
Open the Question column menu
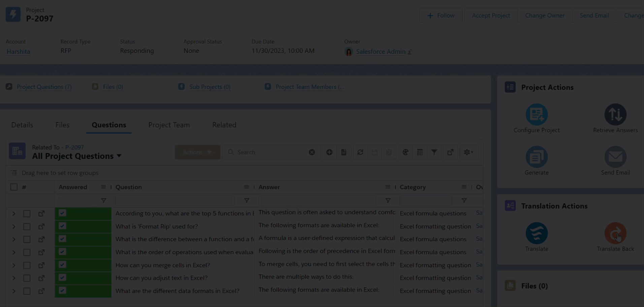(x=247, y=187)
